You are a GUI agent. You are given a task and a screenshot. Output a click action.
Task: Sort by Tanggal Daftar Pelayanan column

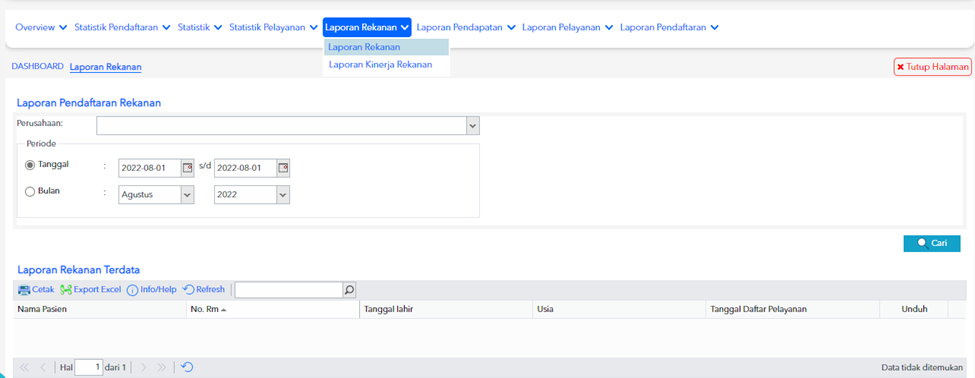tap(792, 309)
